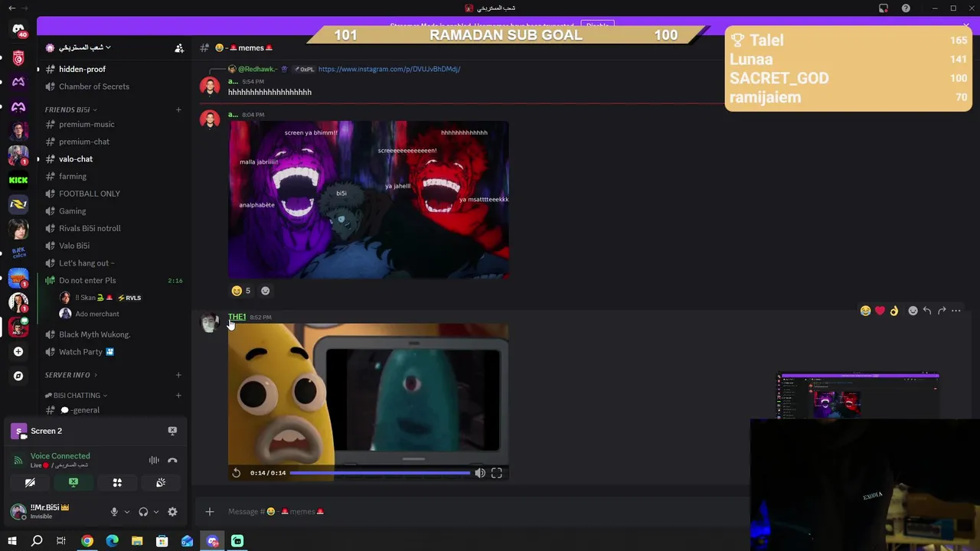980x551 pixels.
Task: Collapse the FRIENDS Bi5i category
Action: (x=70, y=109)
